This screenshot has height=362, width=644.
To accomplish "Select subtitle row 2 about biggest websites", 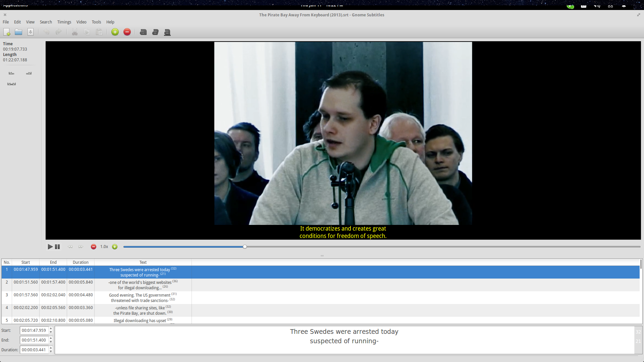I will pos(320,285).
